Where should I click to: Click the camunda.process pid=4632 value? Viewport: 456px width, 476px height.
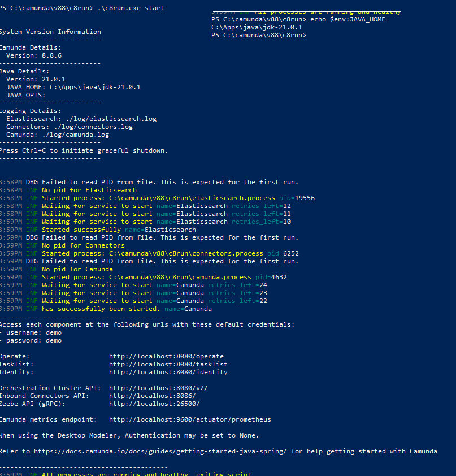(x=271, y=277)
